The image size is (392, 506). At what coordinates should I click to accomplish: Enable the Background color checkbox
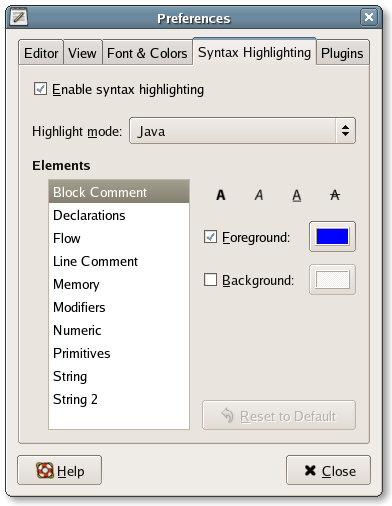210,280
